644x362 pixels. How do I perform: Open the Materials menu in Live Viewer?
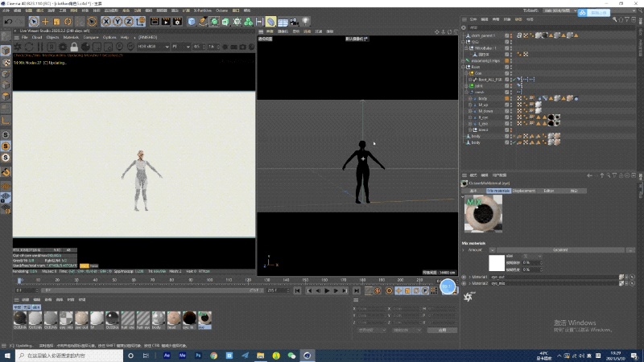coord(72,37)
